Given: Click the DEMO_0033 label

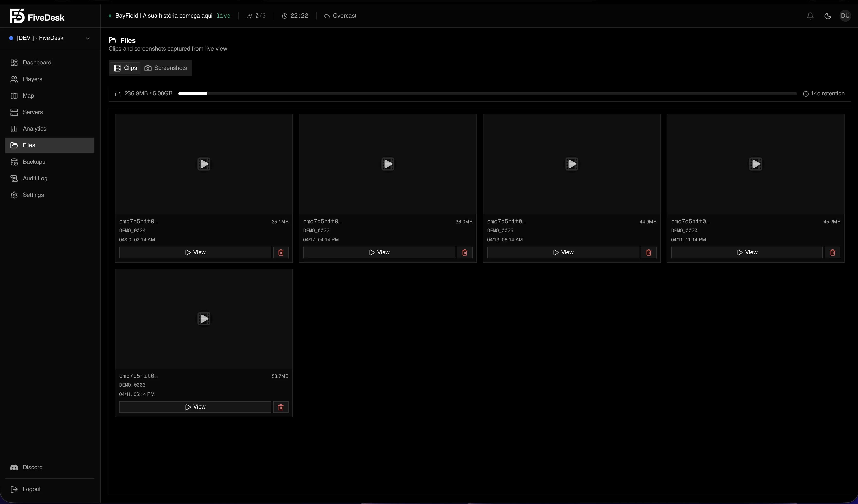Looking at the screenshot, I should (316, 230).
